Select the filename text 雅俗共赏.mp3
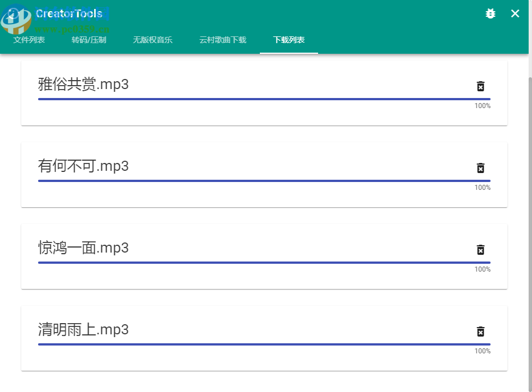This screenshot has height=392, width=532. [x=83, y=84]
